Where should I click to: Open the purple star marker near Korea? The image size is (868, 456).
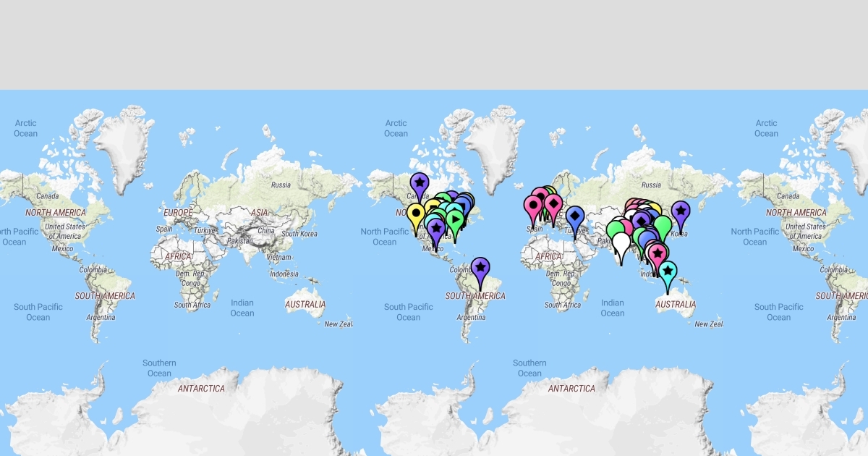click(x=680, y=211)
